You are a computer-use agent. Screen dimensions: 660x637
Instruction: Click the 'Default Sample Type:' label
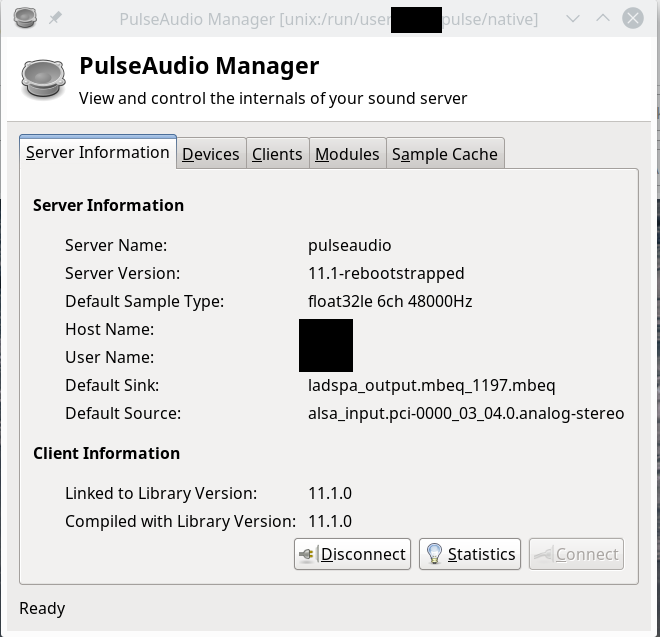tap(144, 301)
